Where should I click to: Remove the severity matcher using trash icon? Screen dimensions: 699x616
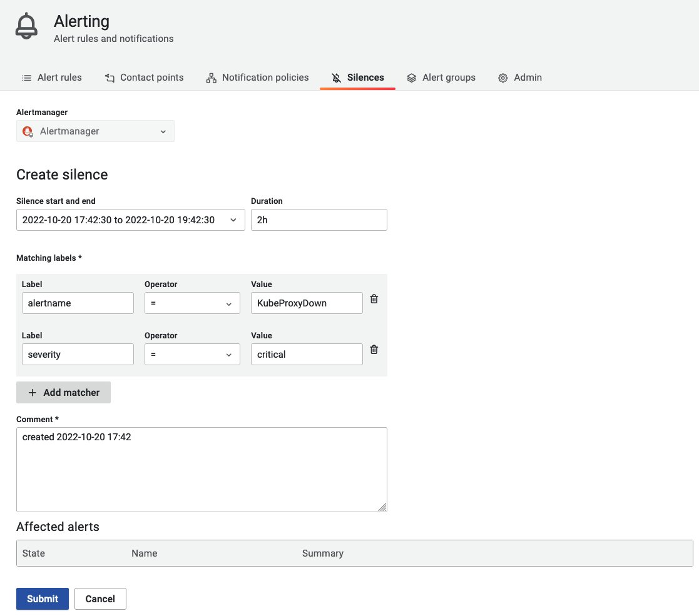374,350
